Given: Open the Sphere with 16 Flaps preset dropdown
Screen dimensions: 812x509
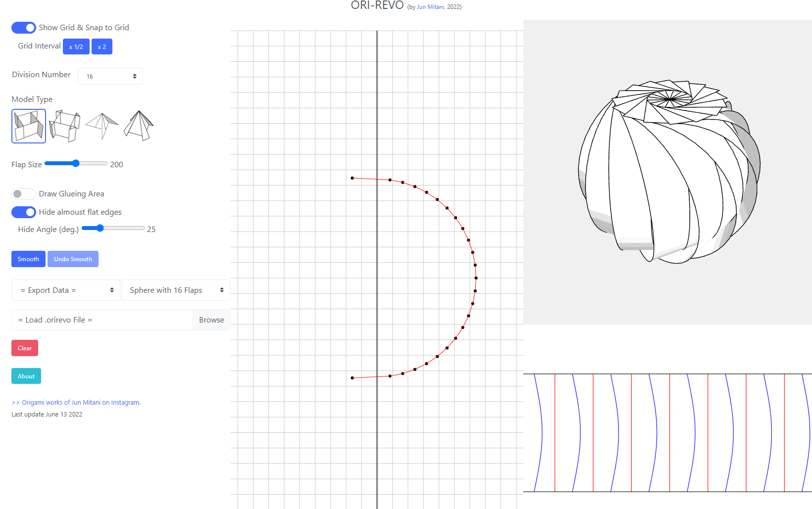Looking at the screenshot, I should click(x=176, y=290).
